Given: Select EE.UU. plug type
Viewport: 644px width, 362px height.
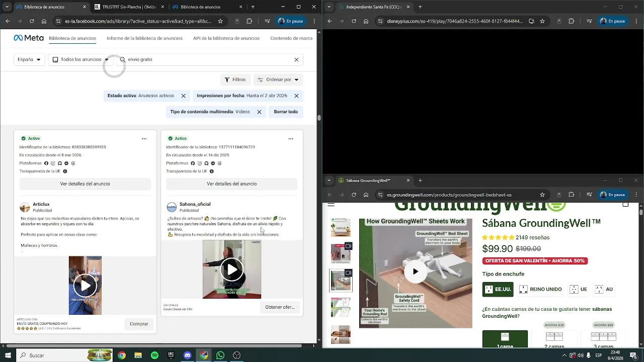Looking at the screenshot, I should [x=498, y=289].
